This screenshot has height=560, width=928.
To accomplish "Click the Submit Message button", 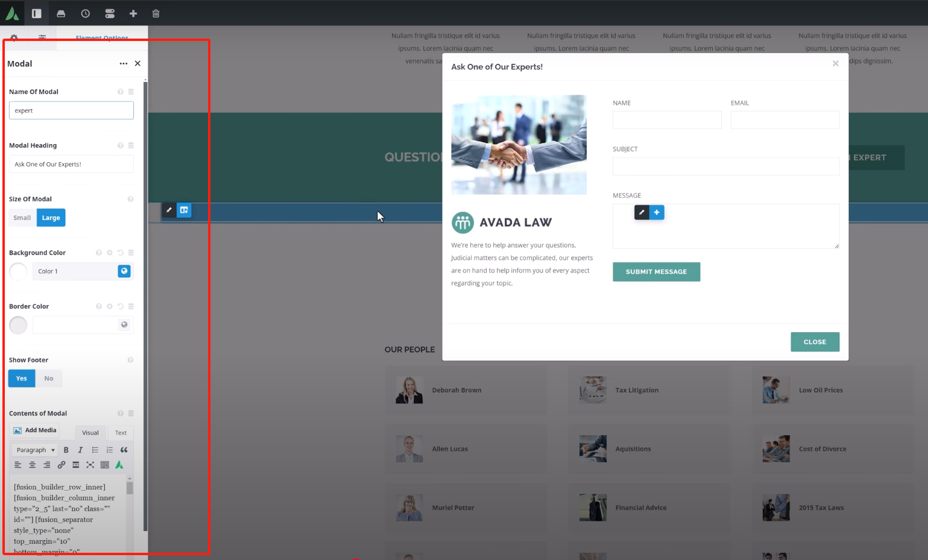I will tap(656, 272).
